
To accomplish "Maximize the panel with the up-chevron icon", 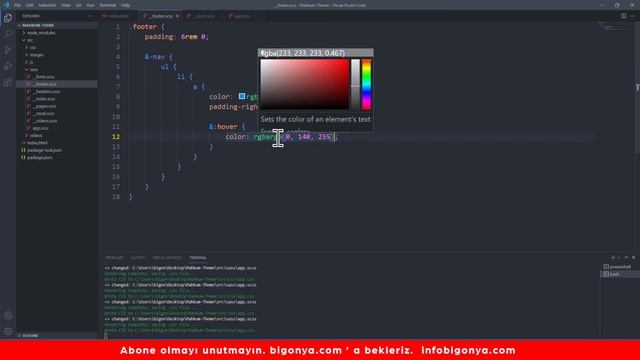I will pyautogui.click(x=626, y=258).
